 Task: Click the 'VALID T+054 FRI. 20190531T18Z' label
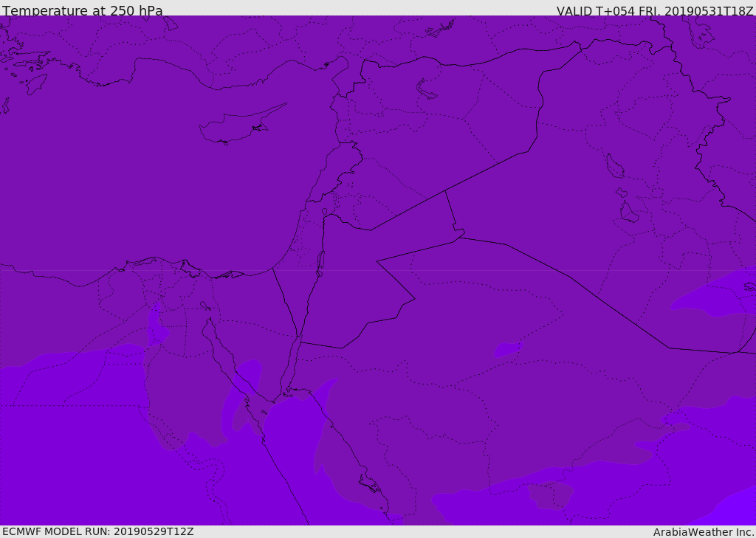pos(655,10)
